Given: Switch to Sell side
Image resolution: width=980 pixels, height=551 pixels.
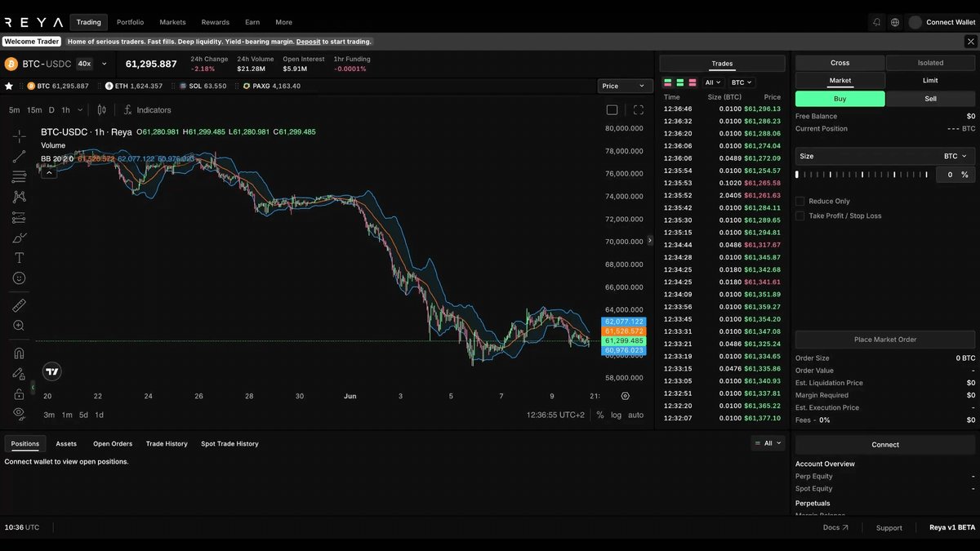Looking at the screenshot, I should (x=930, y=99).
